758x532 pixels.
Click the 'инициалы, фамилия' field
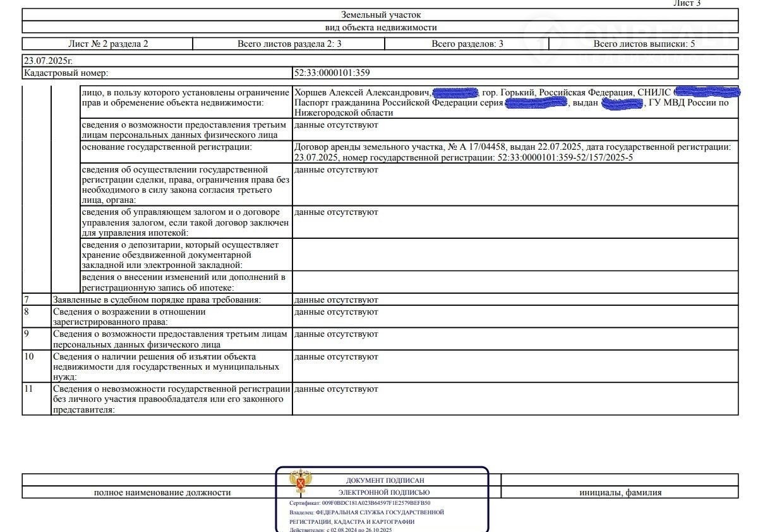[x=620, y=492]
